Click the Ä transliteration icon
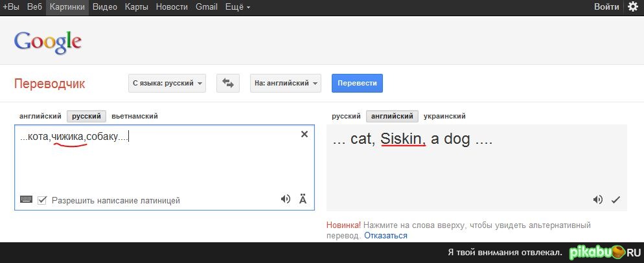This screenshot has width=644, height=263. coord(303,200)
